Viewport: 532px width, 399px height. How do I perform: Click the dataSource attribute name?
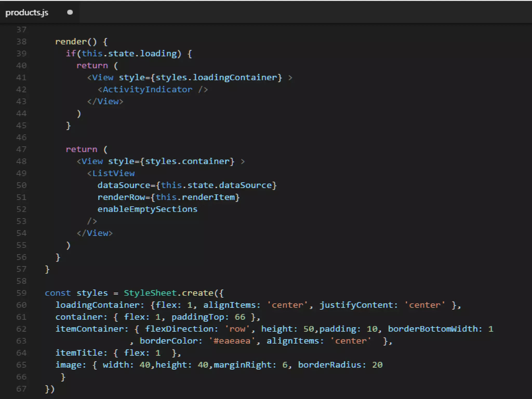pyautogui.click(x=124, y=185)
